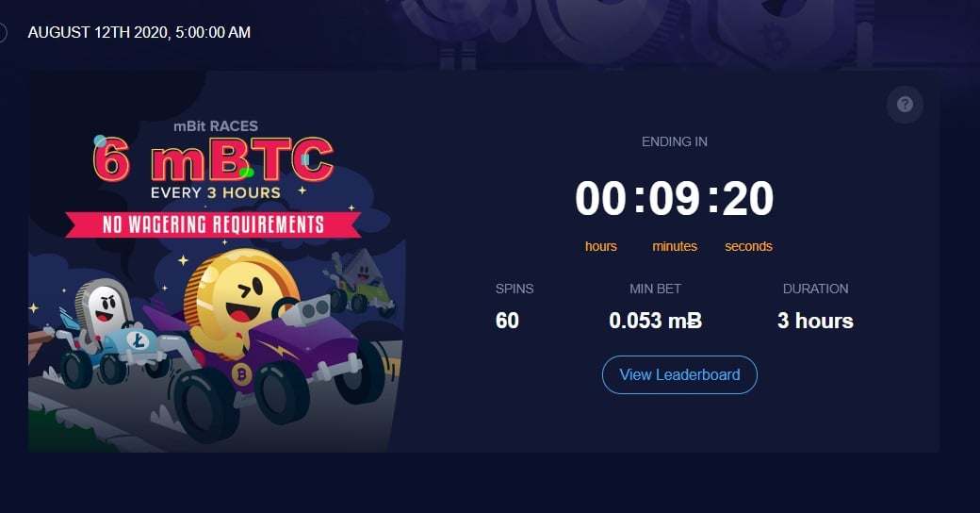
Task: Click the Min Bet value 0.053 mB
Action: (x=655, y=321)
